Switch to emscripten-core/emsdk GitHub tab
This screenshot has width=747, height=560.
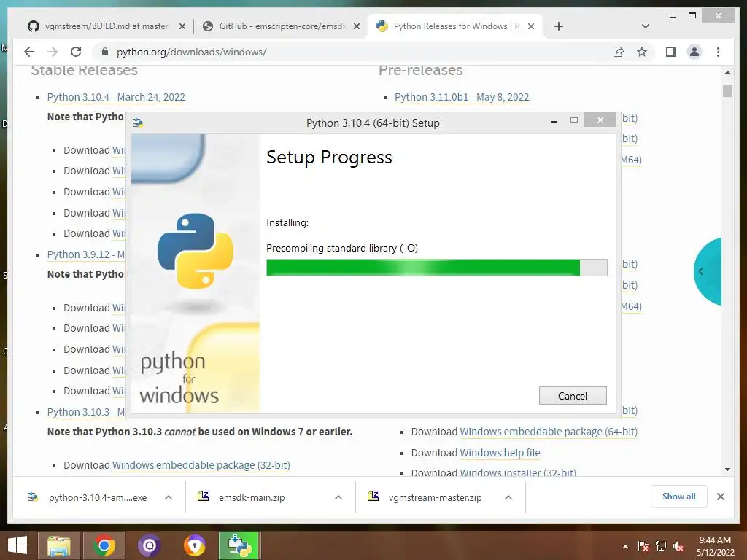pyautogui.click(x=282, y=26)
